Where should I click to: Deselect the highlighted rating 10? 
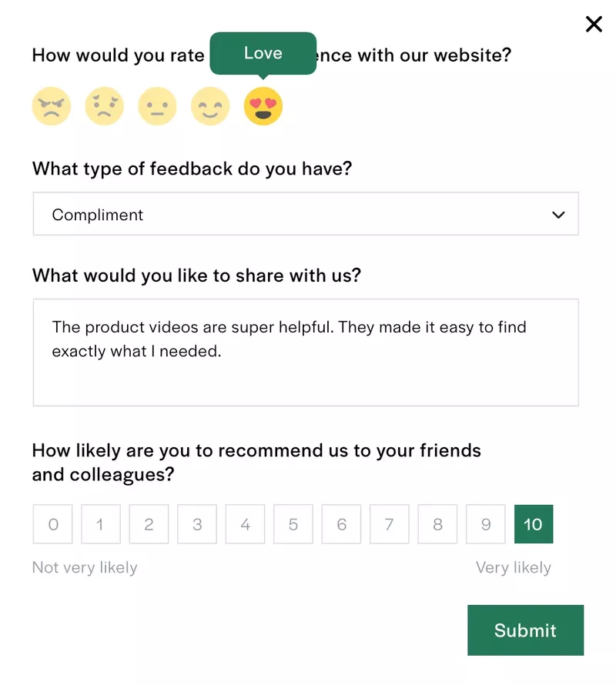534,524
